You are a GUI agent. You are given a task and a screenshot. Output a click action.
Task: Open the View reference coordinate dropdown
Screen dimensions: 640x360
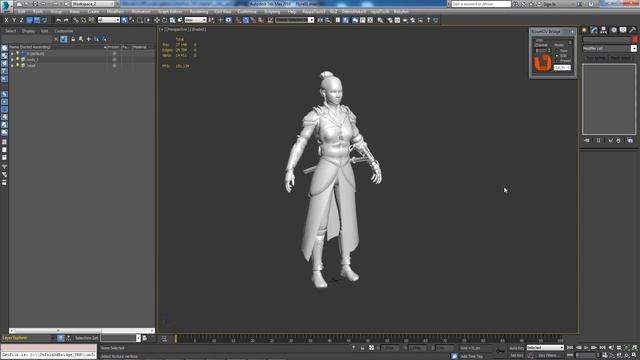coord(196,20)
